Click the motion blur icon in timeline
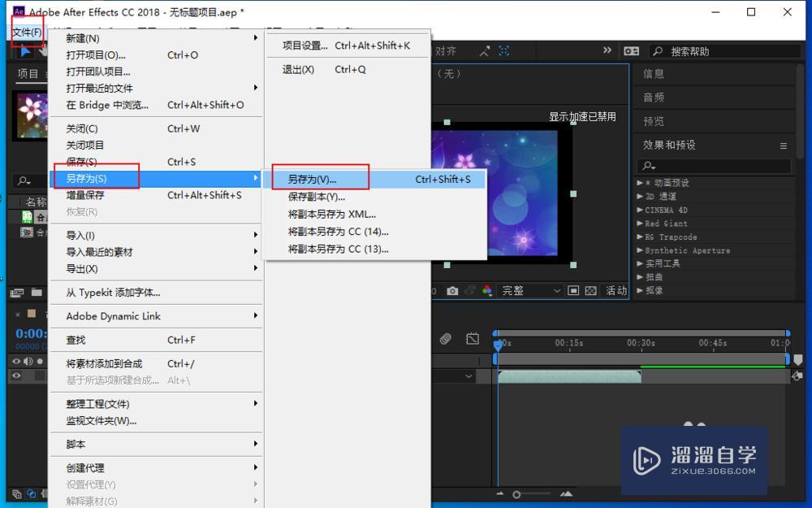This screenshot has height=508, width=812. pyautogui.click(x=445, y=339)
